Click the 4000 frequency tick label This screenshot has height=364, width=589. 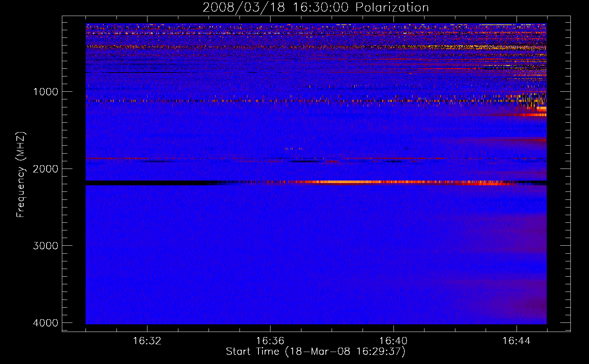point(46,323)
